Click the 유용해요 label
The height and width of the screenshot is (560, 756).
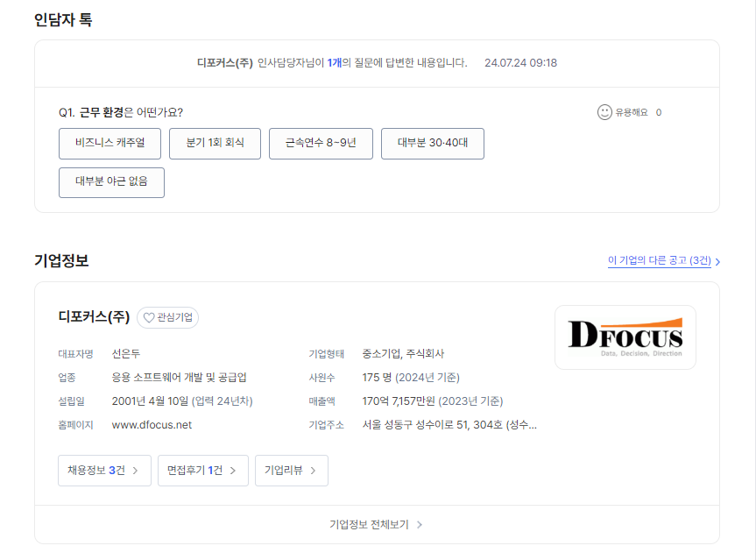(x=631, y=112)
